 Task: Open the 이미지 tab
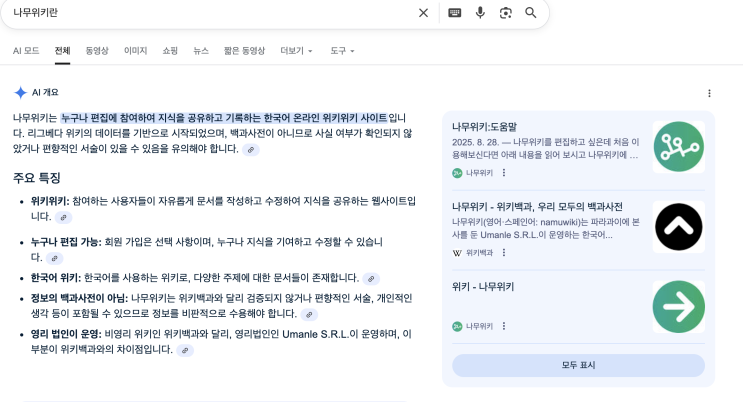[136, 51]
